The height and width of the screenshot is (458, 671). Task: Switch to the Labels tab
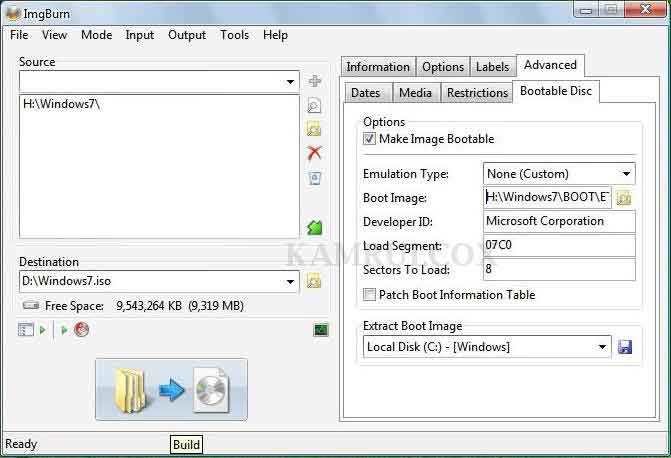(493, 67)
